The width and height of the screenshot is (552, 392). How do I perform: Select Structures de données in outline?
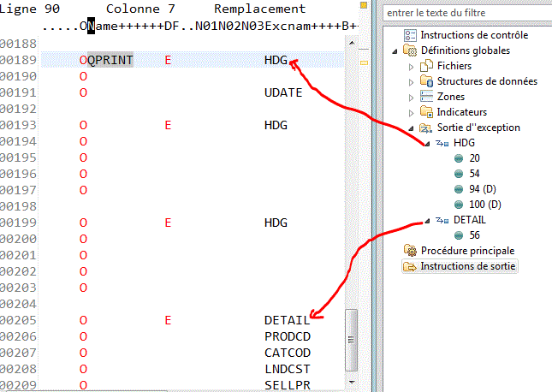[x=487, y=81]
